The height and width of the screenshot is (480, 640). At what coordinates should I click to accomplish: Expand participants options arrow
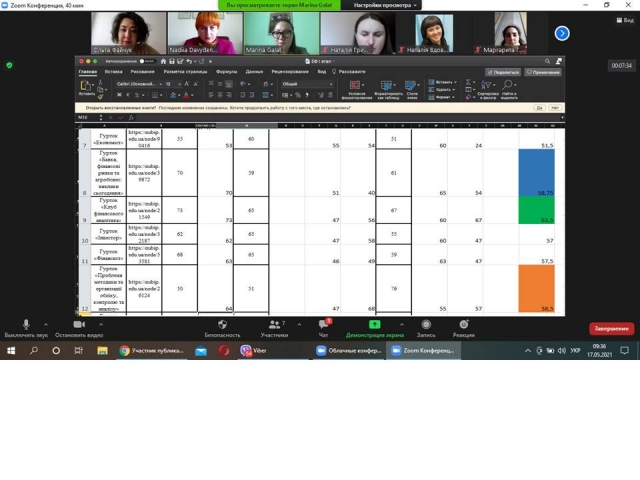click(299, 324)
